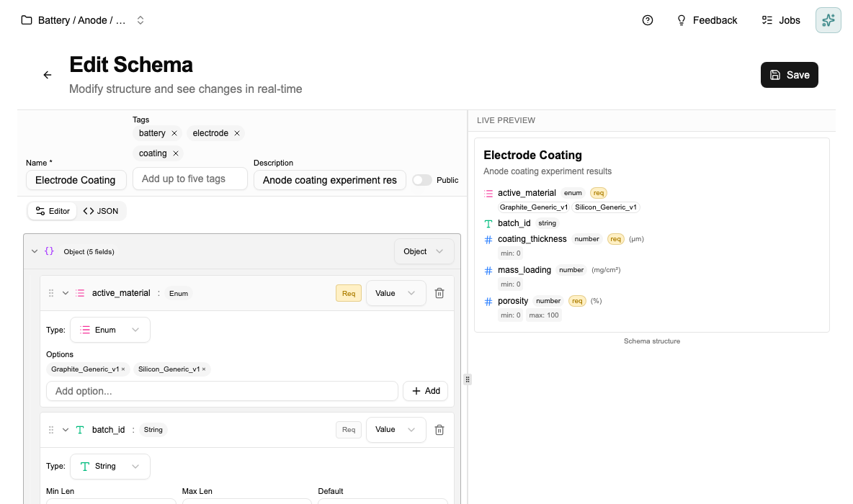Image resolution: width=853 pixels, height=504 pixels.
Task: Open the help question mark icon
Action: pos(648,20)
